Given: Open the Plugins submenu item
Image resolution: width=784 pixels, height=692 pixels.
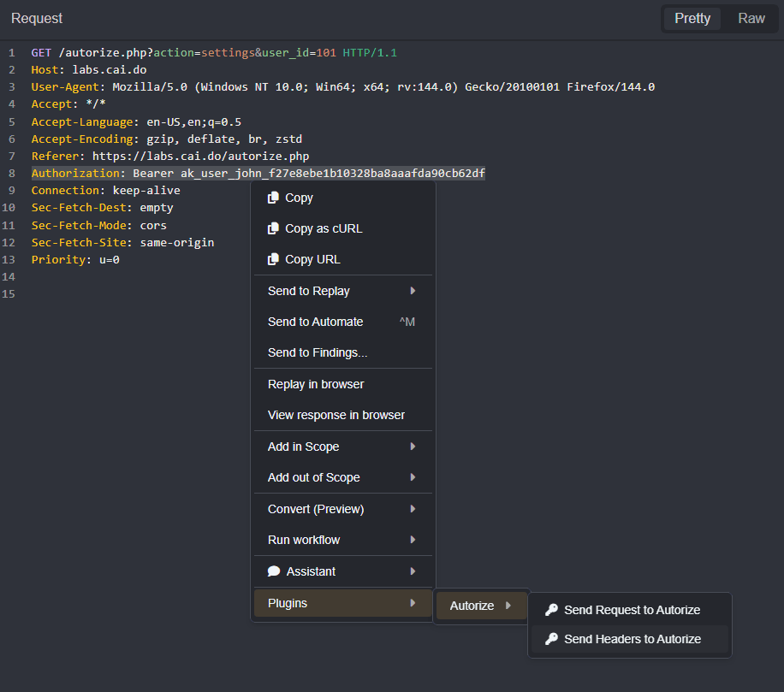Looking at the screenshot, I should point(288,603).
